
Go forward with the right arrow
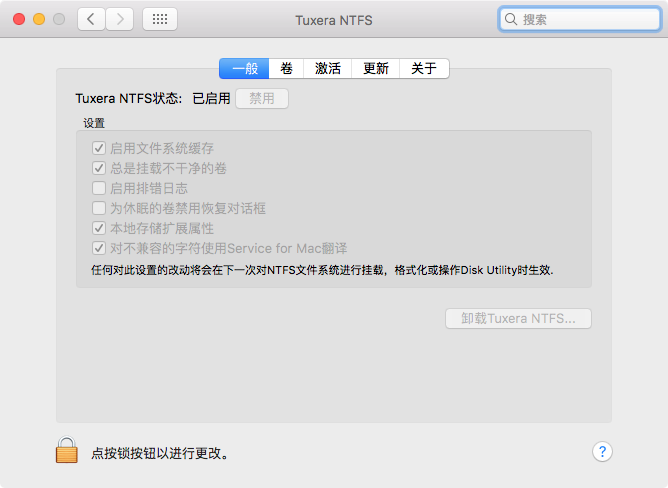[120, 19]
